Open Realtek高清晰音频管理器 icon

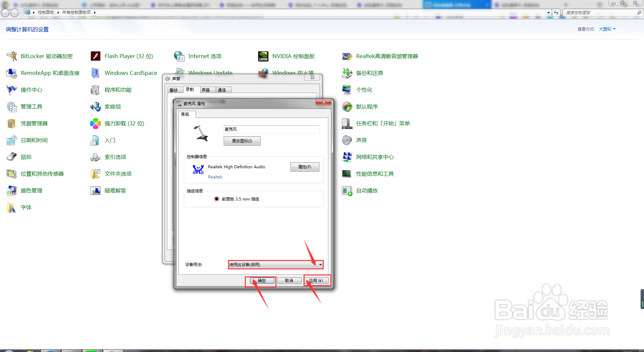[347, 56]
